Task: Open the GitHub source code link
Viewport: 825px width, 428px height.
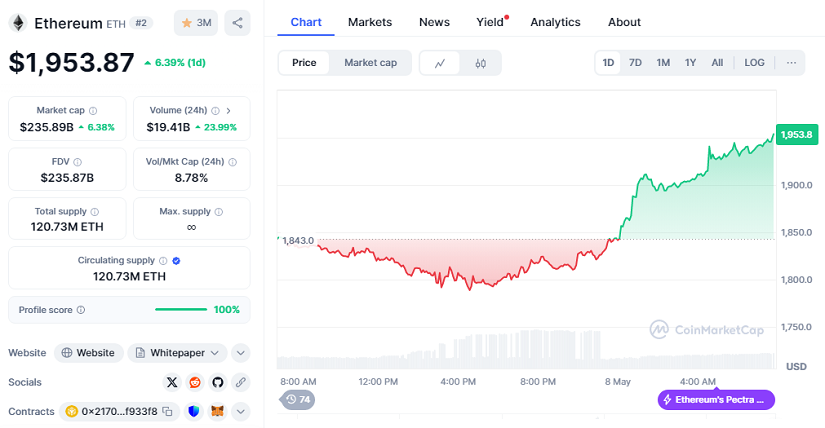Action: pyautogui.click(x=217, y=382)
